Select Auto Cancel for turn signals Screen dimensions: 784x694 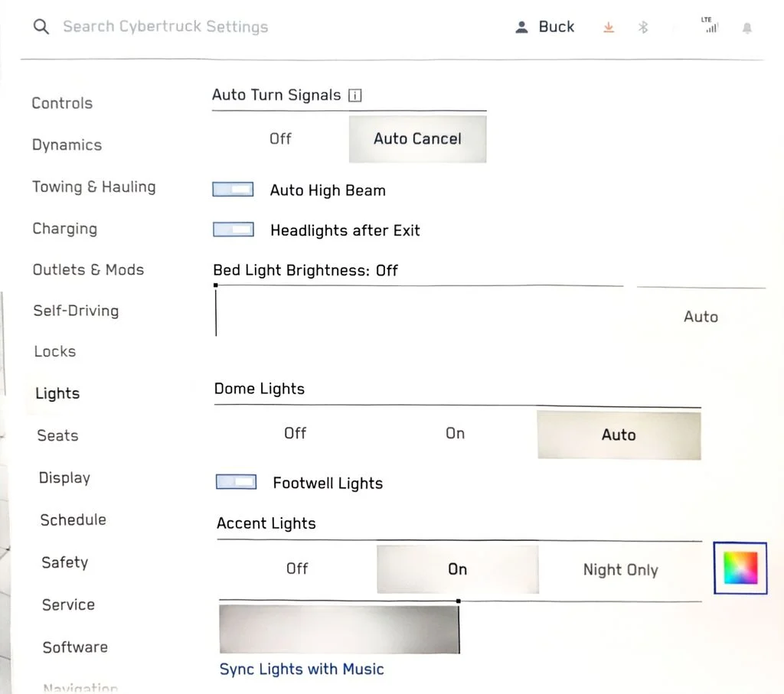pyautogui.click(x=417, y=139)
